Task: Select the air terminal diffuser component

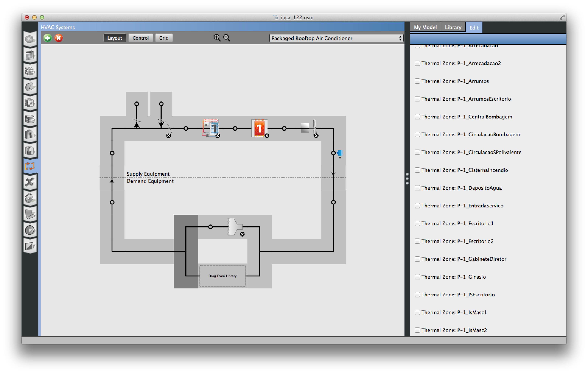Action: tap(235, 227)
